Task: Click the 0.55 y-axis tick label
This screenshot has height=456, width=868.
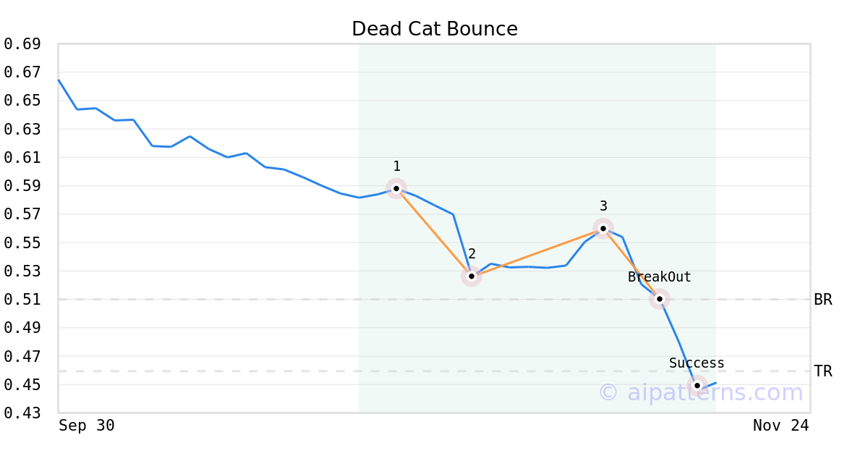Action: click(x=22, y=242)
